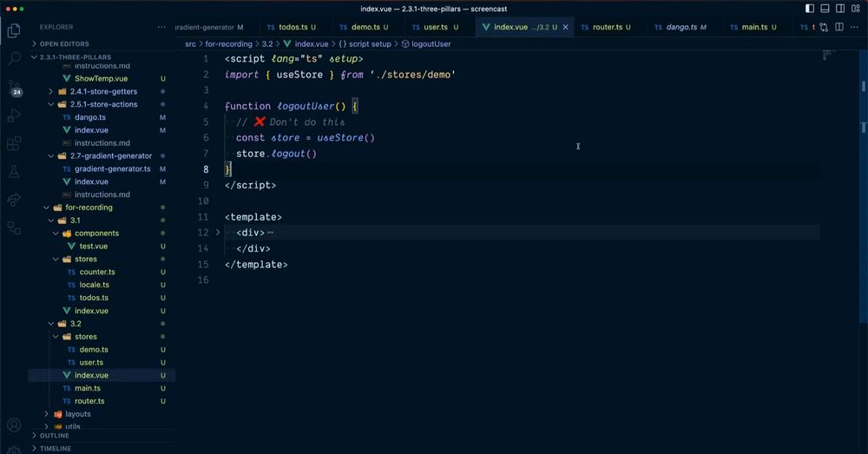
Task: Open the Explorer view in the activity bar
Action: click(x=14, y=30)
